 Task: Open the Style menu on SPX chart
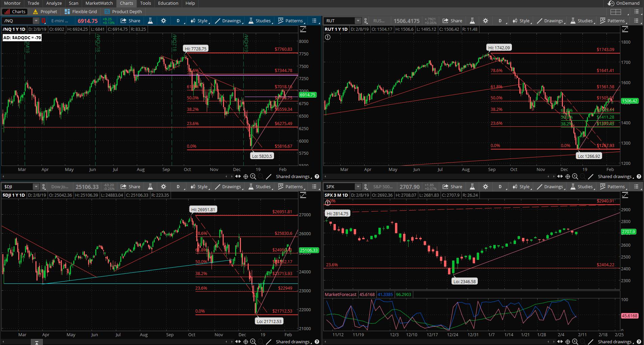pyautogui.click(x=522, y=187)
